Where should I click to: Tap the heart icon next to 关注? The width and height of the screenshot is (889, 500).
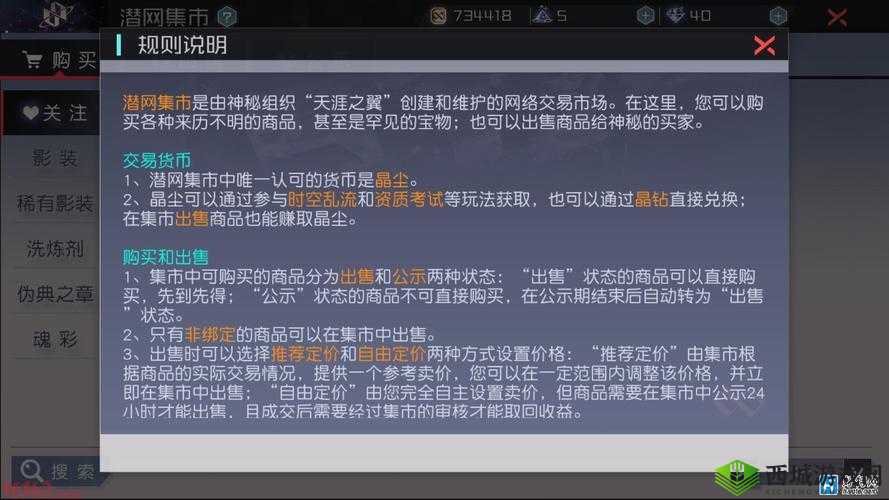coord(30,113)
